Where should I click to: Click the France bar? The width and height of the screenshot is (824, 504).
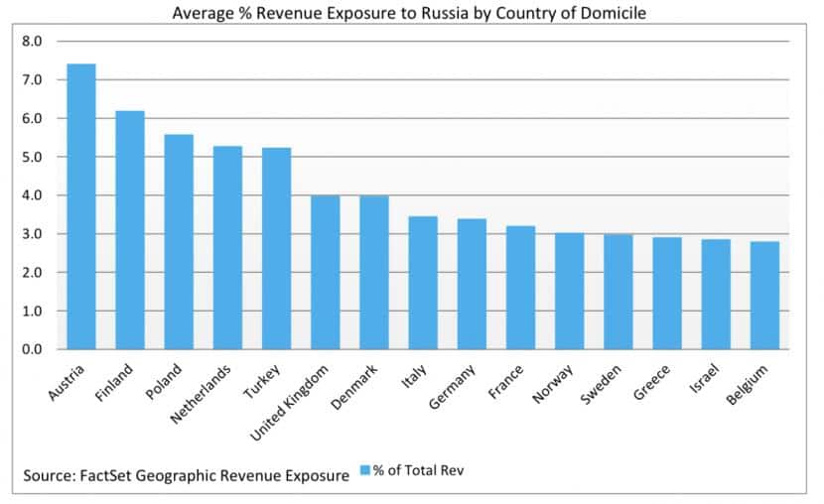pos(520,288)
